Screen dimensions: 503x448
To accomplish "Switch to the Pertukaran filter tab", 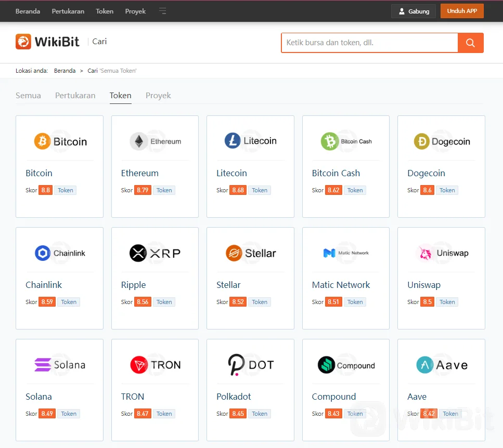I will (75, 96).
